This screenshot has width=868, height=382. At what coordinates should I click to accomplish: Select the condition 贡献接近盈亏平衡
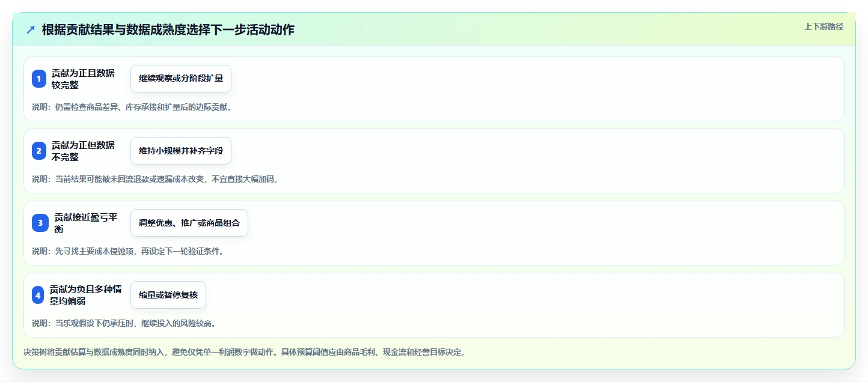86,223
